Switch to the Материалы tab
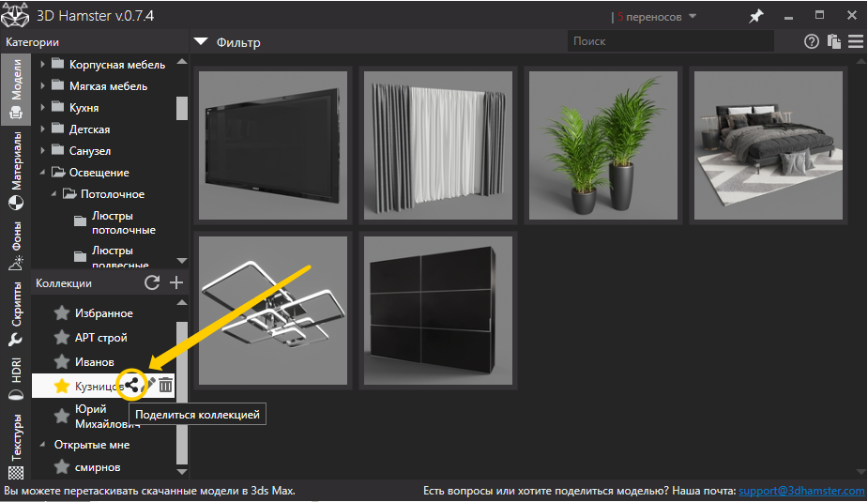Viewport: 868px width, 502px height. 16,171
